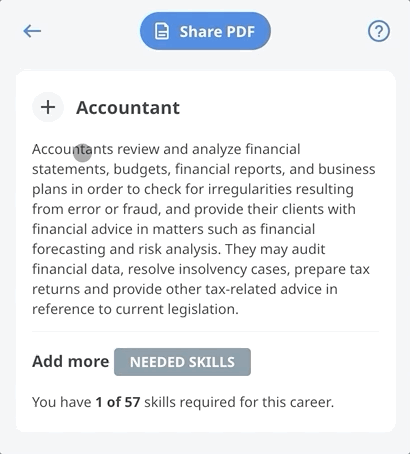Select the Accountant career title
This screenshot has width=410, height=454.
128,108
